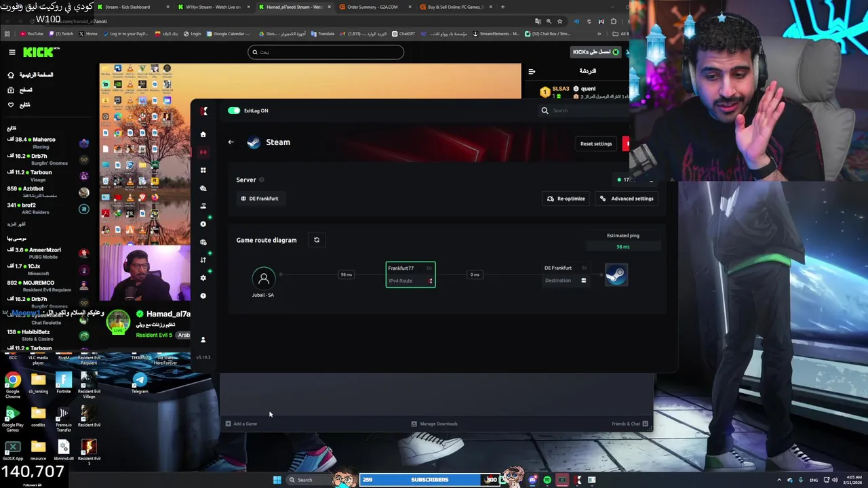Click the Kick search box
The width and height of the screenshot is (868, 488).
(325, 52)
